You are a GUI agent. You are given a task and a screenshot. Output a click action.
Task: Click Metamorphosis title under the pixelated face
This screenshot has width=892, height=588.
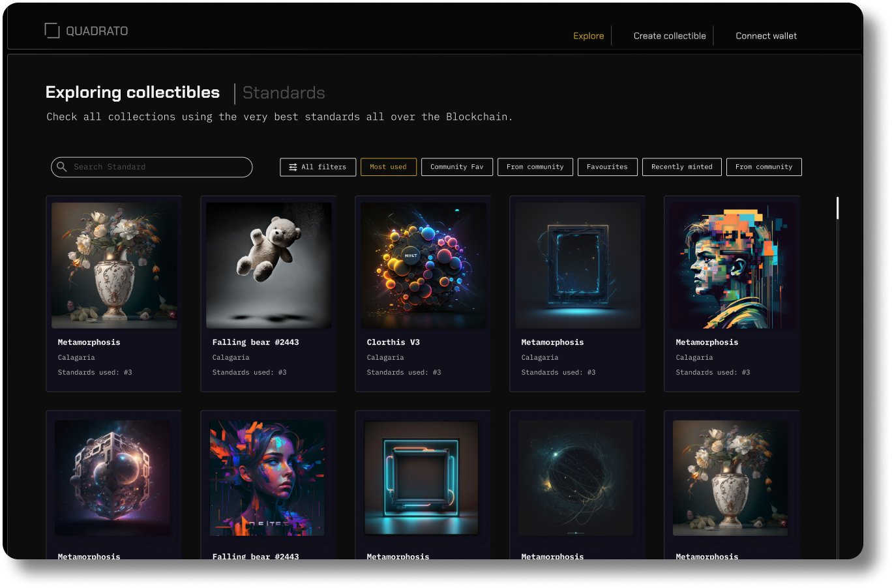coord(707,342)
